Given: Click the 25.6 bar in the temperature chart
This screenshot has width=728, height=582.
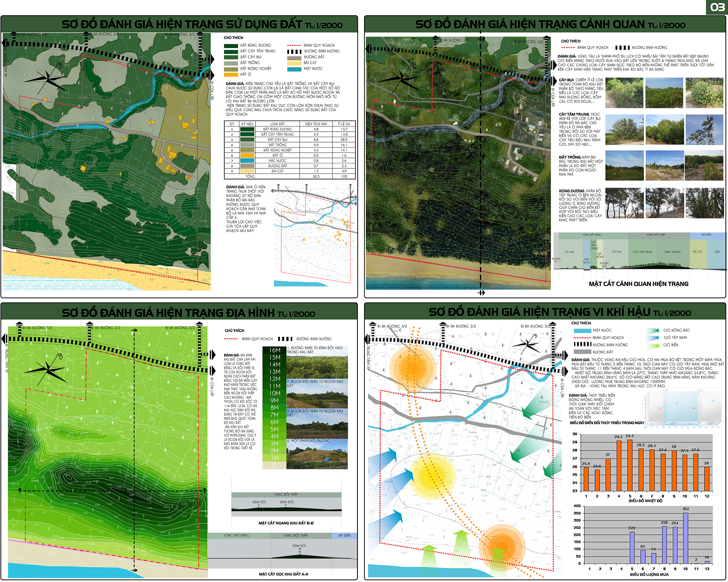Looking at the screenshot, I should tap(597, 481).
